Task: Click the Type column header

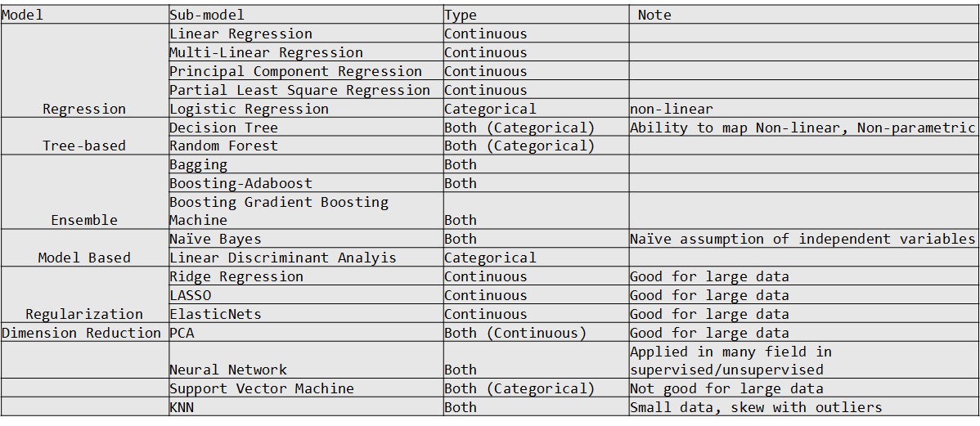Action: [x=536, y=15]
